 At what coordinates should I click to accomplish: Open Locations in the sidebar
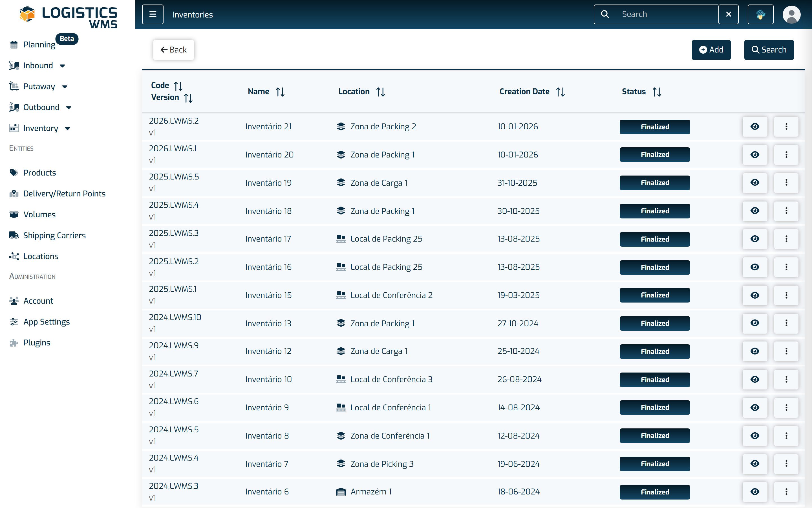41,256
